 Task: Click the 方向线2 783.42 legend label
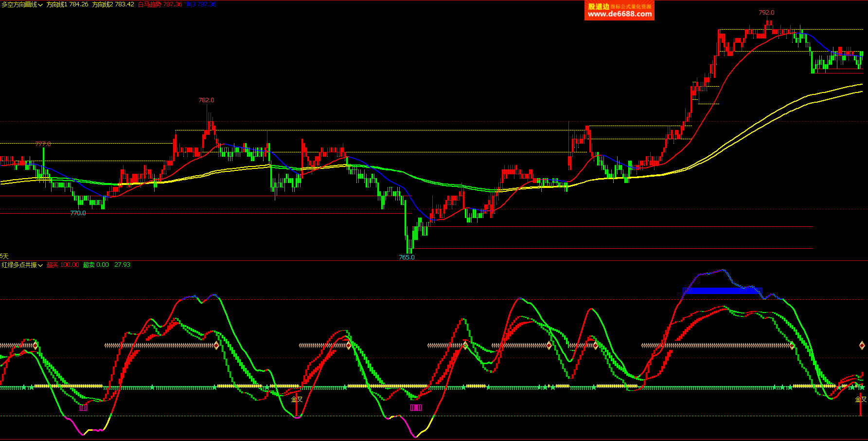113,4
